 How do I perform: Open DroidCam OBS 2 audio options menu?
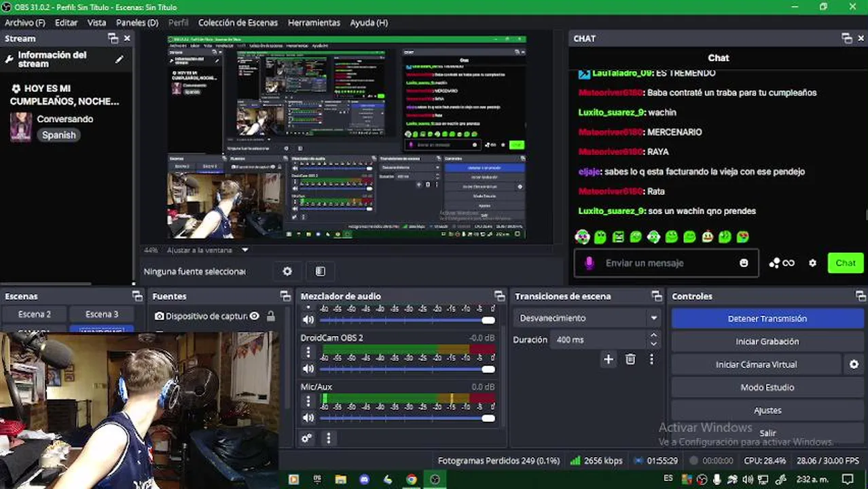point(308,352)
